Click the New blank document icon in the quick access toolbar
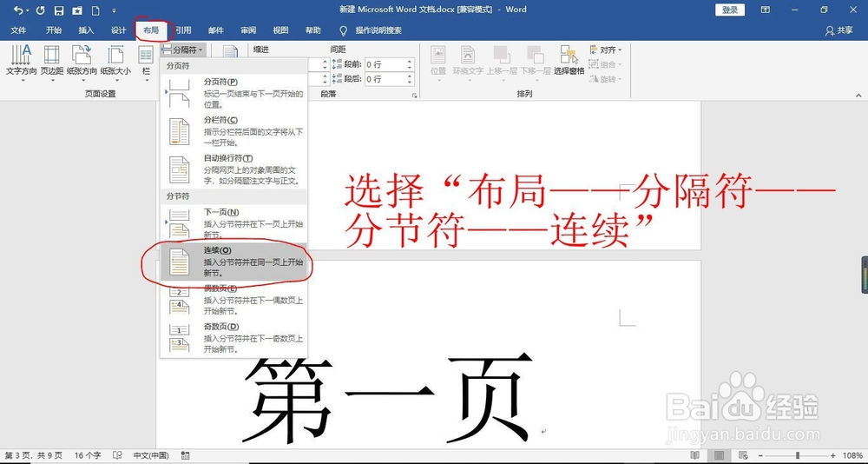This screenshot has width=868, height=464. click(x=95, y=10)
